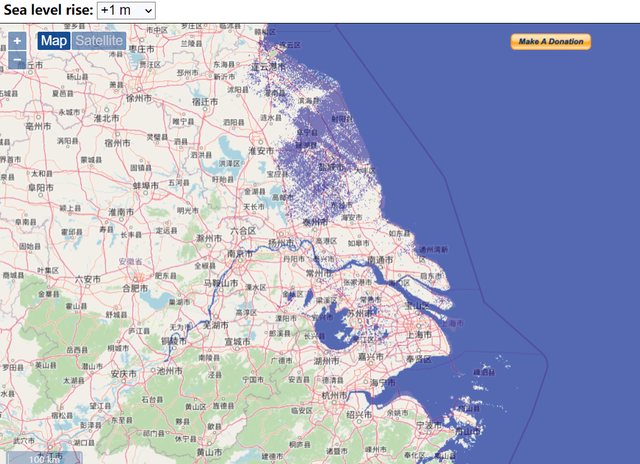Click the 黄山市 city label
The width and height of the screenshot is (640, 464).
209,452
